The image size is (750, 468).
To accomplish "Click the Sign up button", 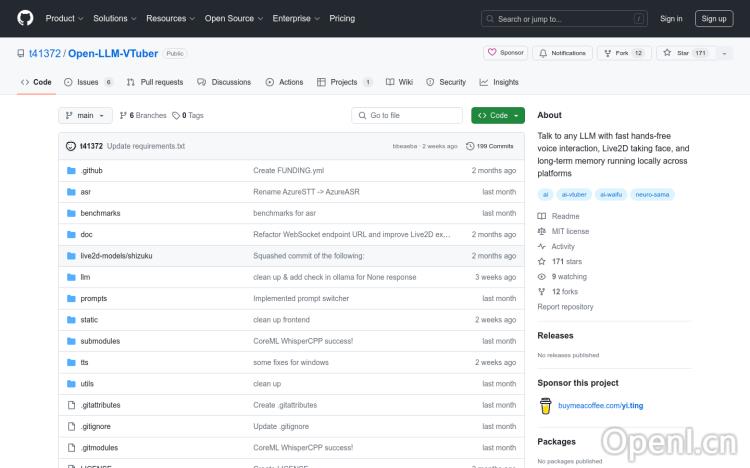I will point(714,18).
